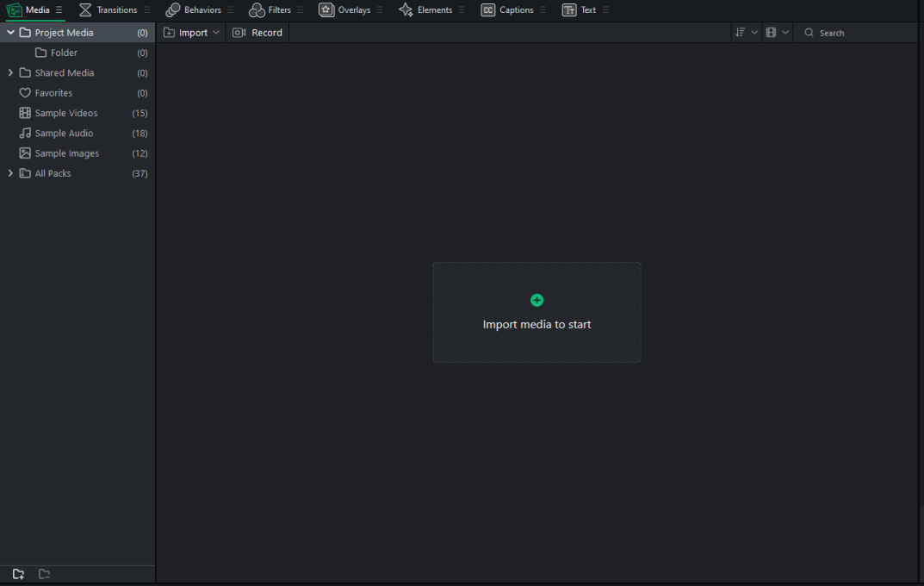924x586 pixels.
Task: Select Favorites in the sidebar
Action: [x=53, y=93]
